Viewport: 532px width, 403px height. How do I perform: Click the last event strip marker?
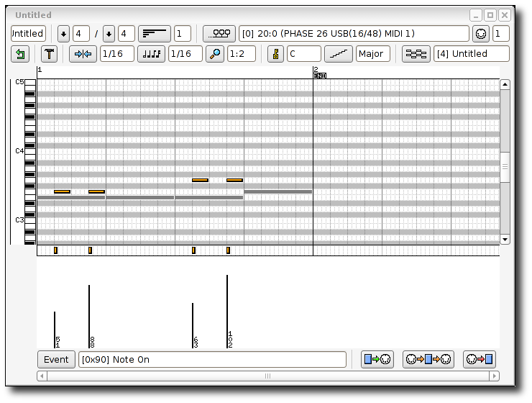(x=228, y=250)
